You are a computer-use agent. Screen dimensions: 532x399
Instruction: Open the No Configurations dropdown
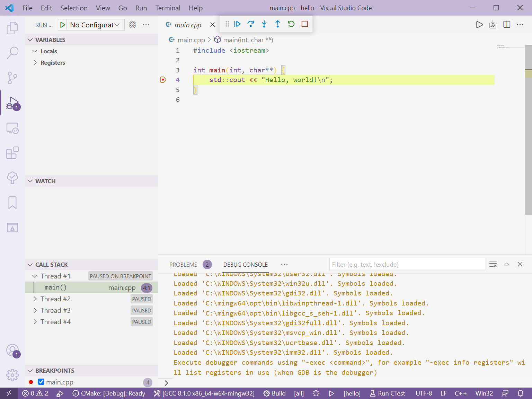[x=91, y=25]
